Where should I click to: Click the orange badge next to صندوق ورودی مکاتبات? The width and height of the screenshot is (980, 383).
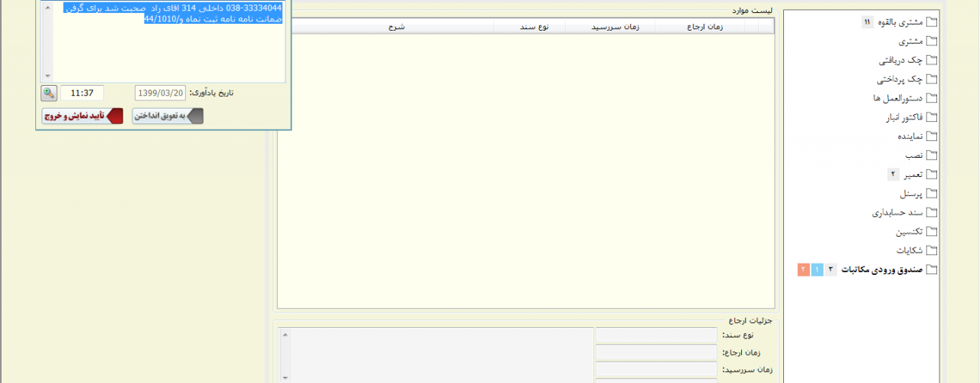[x=803, y=270]
